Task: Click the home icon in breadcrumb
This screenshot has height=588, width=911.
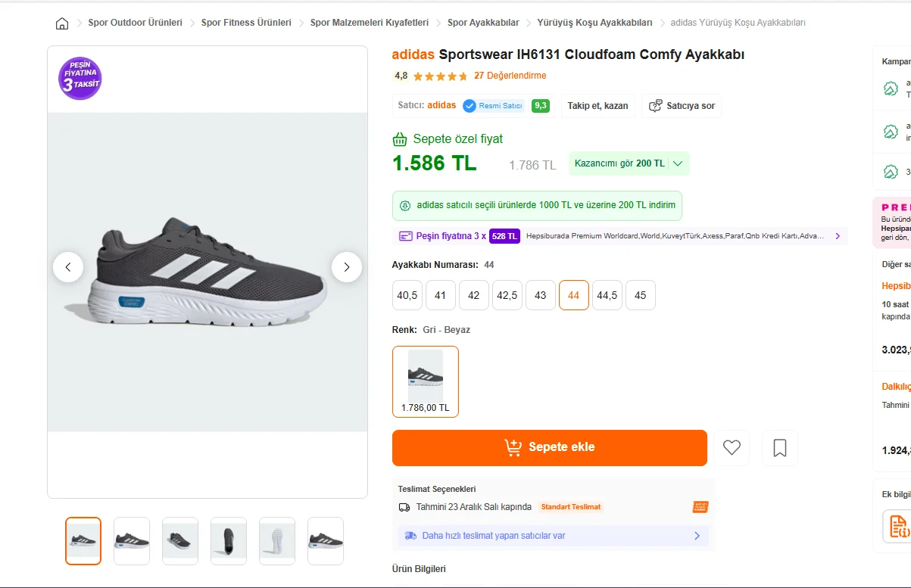Action: [62, 23]
